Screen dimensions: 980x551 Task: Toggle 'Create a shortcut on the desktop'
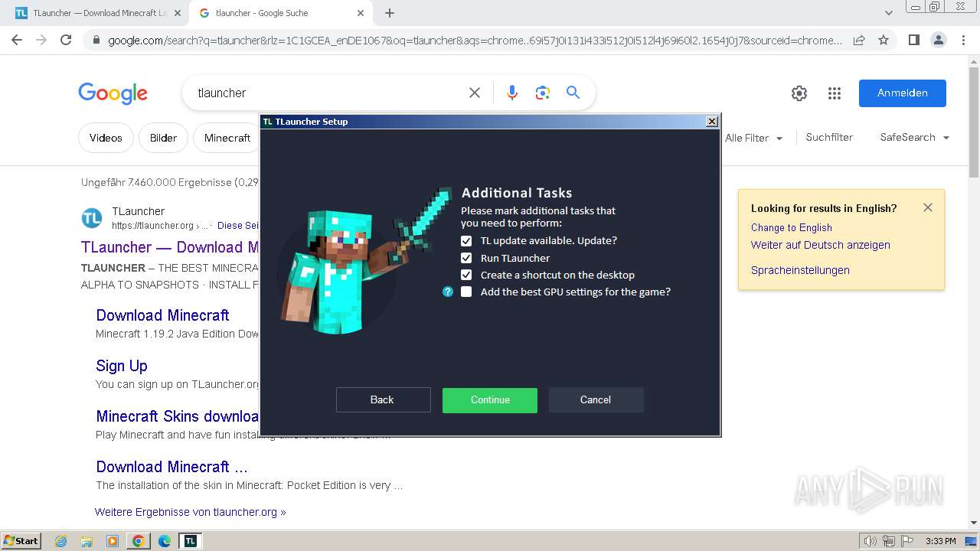[466, 275]
